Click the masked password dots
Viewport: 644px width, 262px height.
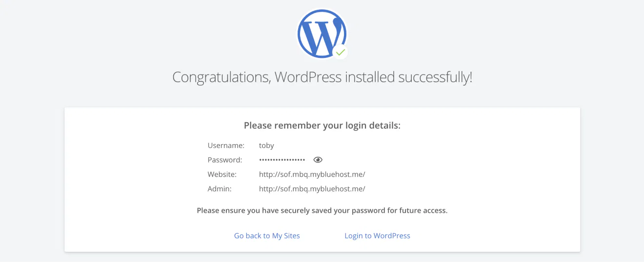tap(282, 160)
